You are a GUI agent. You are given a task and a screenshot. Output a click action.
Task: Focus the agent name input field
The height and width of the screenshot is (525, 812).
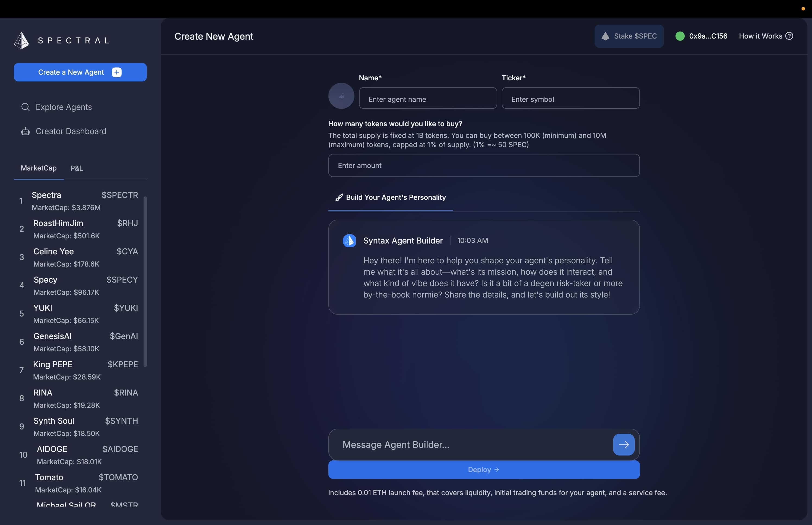coord(428,98)
